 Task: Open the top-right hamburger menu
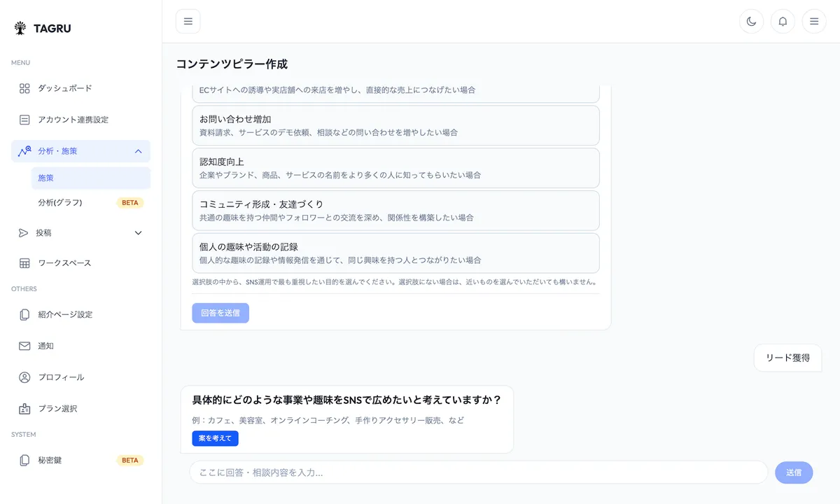click(x=813, y=21)
